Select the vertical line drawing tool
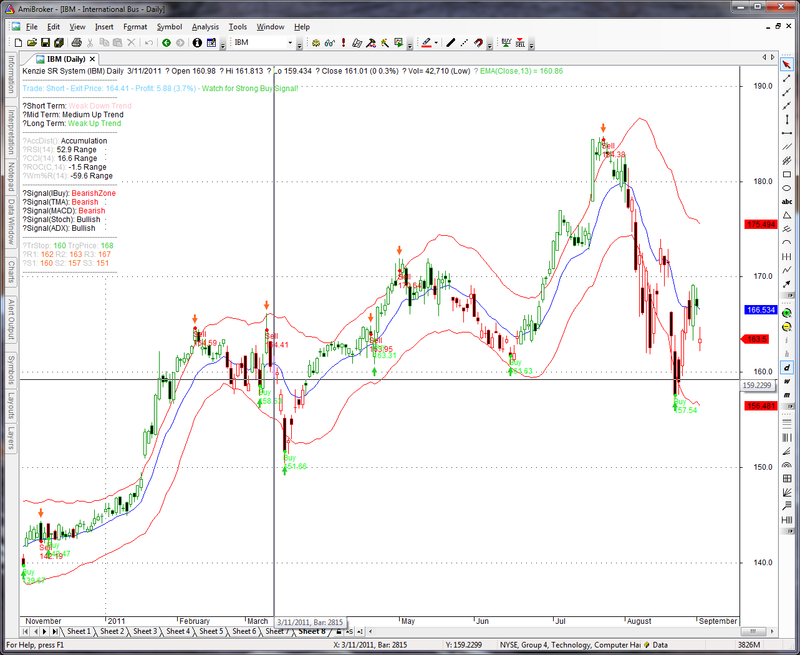 (x=787, y=120)
